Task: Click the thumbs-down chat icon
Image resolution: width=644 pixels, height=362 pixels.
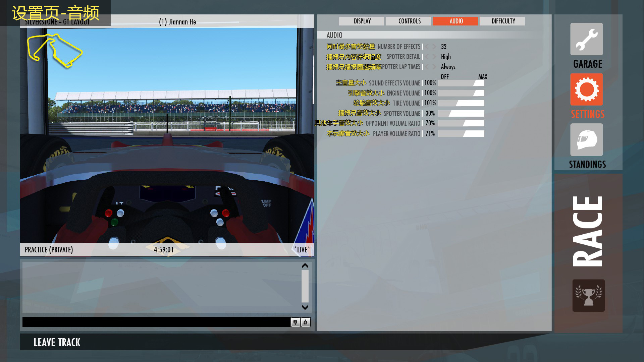Action: 295,322
